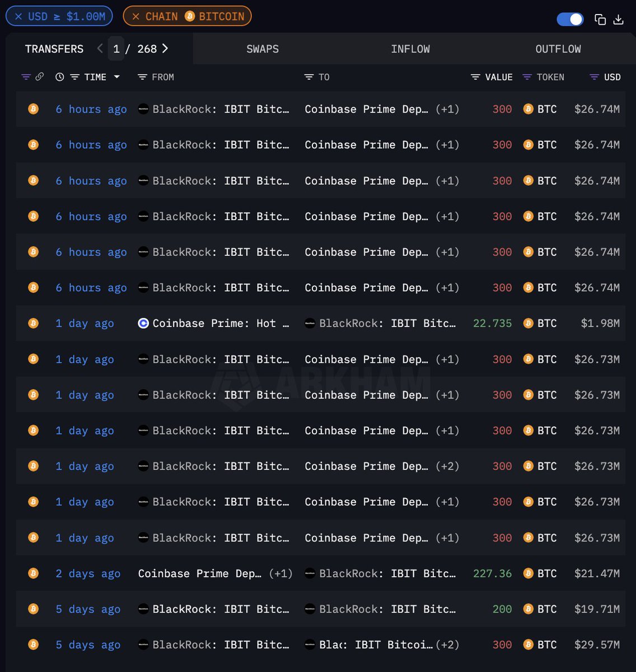This screenshot has height=672, width=636.
Task: Open the TIME sort order dropdown
Action: pyautogui.click(x=116, y=77)
